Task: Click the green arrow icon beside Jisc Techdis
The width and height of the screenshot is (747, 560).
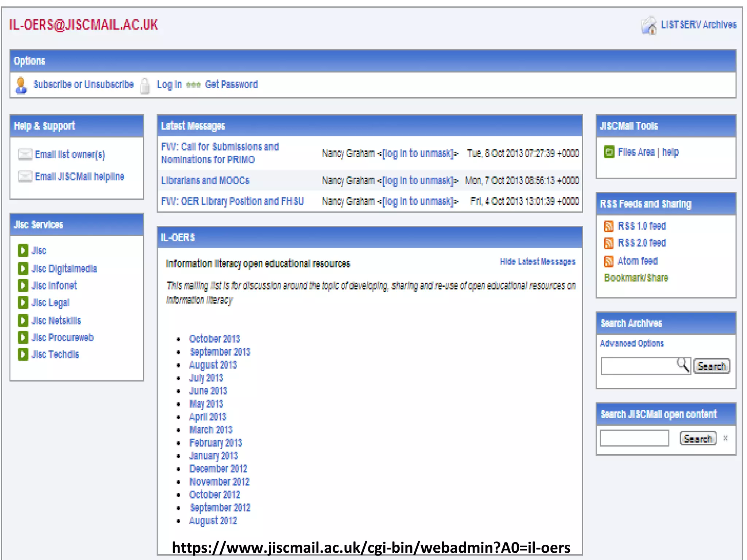Action: click(x=23, y=354)
